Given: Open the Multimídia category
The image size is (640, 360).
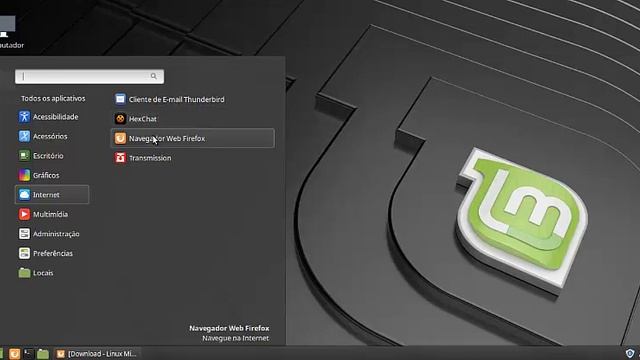Looking at the screenshot, I should pyautogui.click(x=52, y=214).
